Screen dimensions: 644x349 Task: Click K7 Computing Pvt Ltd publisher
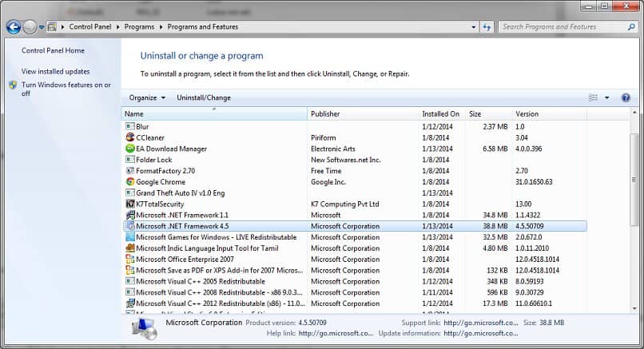click(x=345, y=204)
